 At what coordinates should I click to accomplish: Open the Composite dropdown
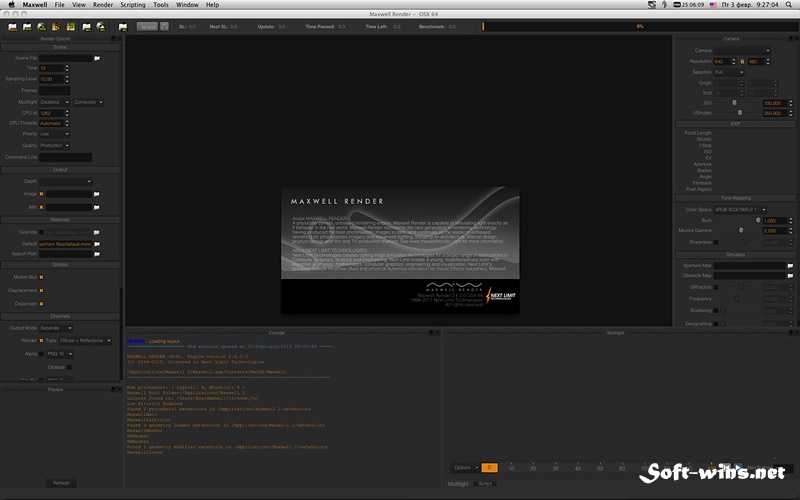point(88,103)
